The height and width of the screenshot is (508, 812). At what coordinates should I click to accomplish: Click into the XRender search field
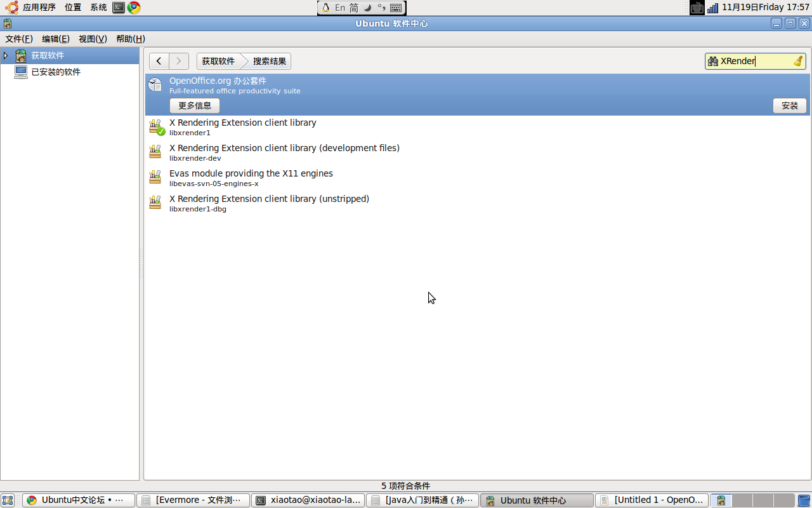[x=755, y=61]
